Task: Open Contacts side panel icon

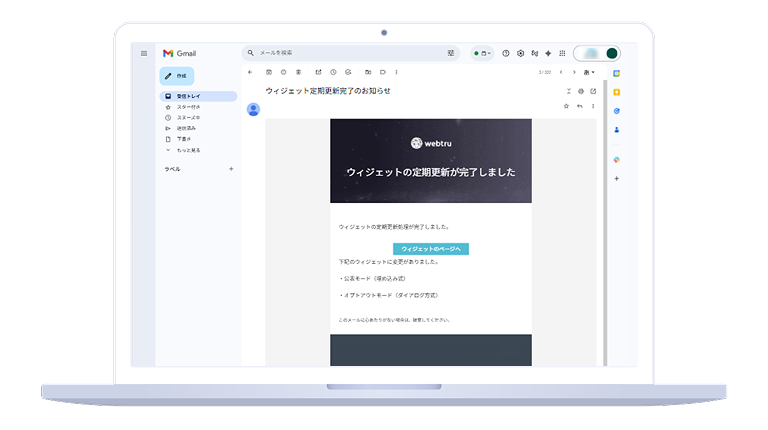Action: coord(617,130)
